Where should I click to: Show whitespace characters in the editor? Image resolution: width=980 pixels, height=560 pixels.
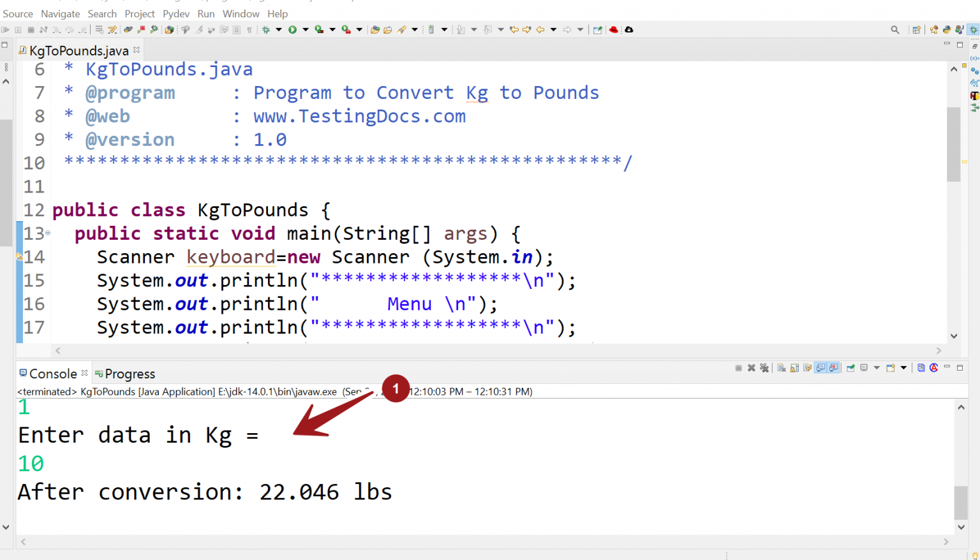pyautogui.click(x=249, y=29)
